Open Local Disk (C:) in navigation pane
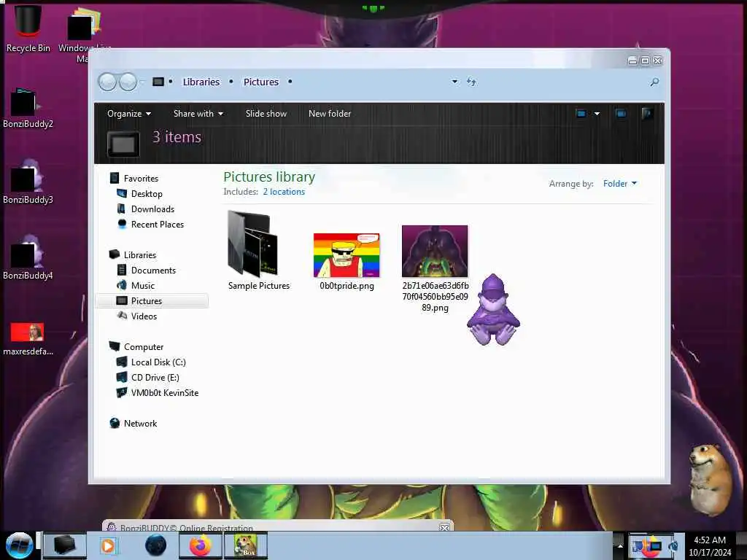The width and height of the screenshot is (747, 560). (x=158, y=362)
